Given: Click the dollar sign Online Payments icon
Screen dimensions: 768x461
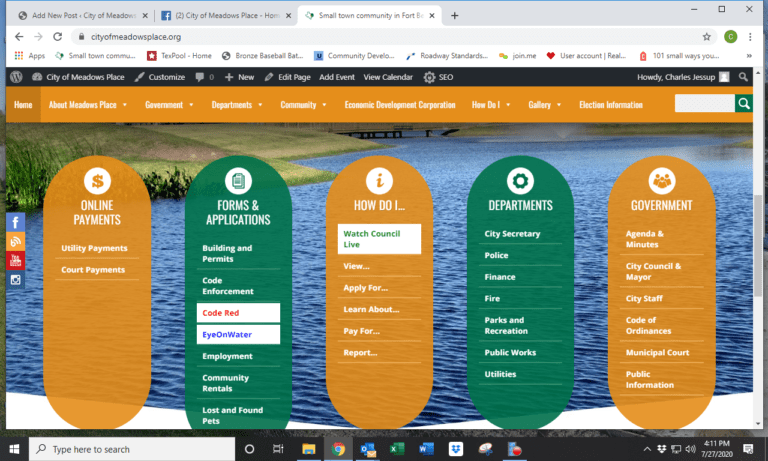Looking at the screenshot, I should point(97,181).
